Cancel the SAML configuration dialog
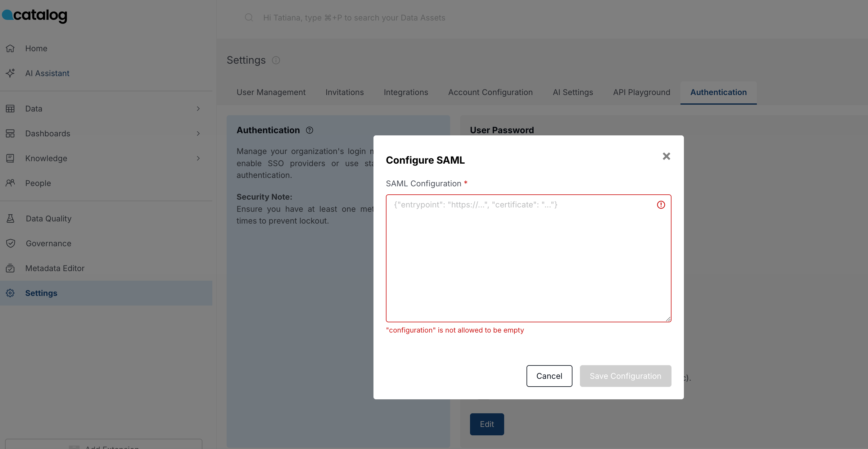The height and width of the screenshot is (449, 868). (x=549, y=376)
